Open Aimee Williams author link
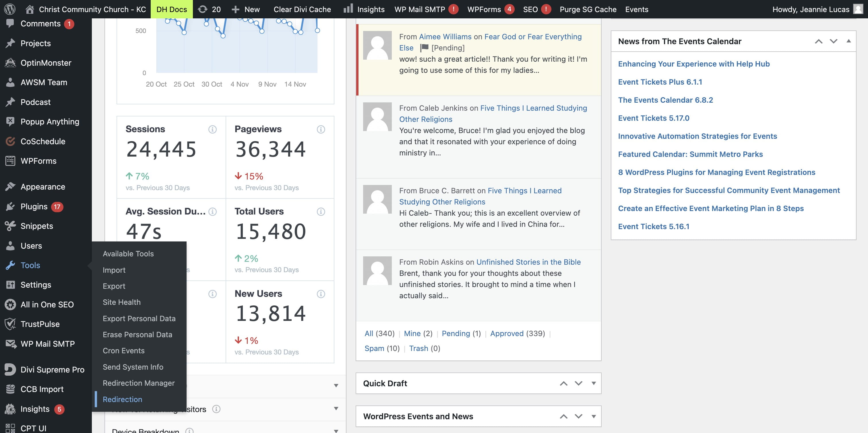This screenshot has width=868, height=433. 445,37
